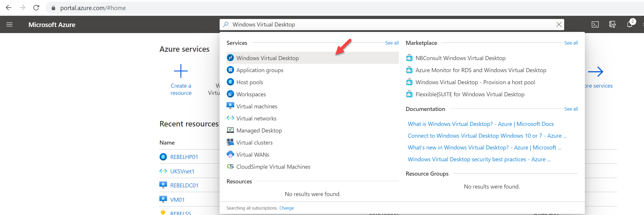Open the portal hamburger menu
This screenshot has height=215, width=644.
(x=9, y=24)
